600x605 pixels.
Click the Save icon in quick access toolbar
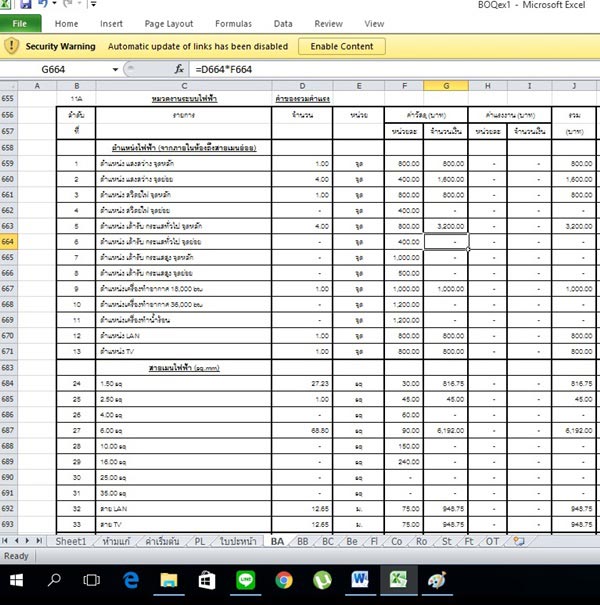point(25,4)
